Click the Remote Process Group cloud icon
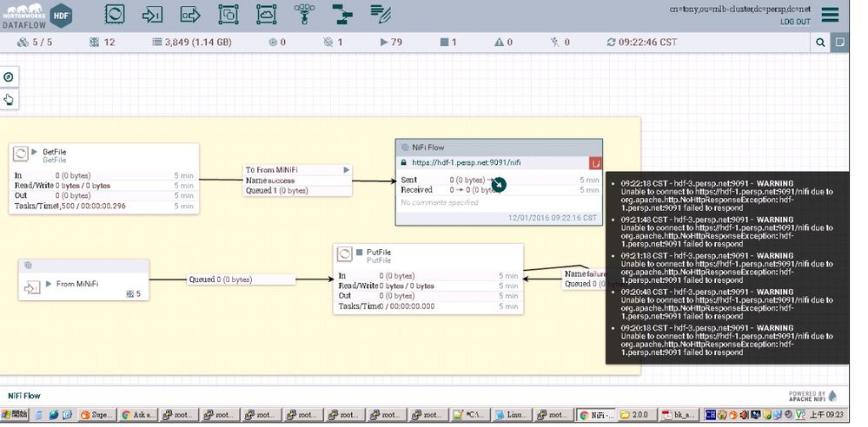 click(x=266, y=15)
